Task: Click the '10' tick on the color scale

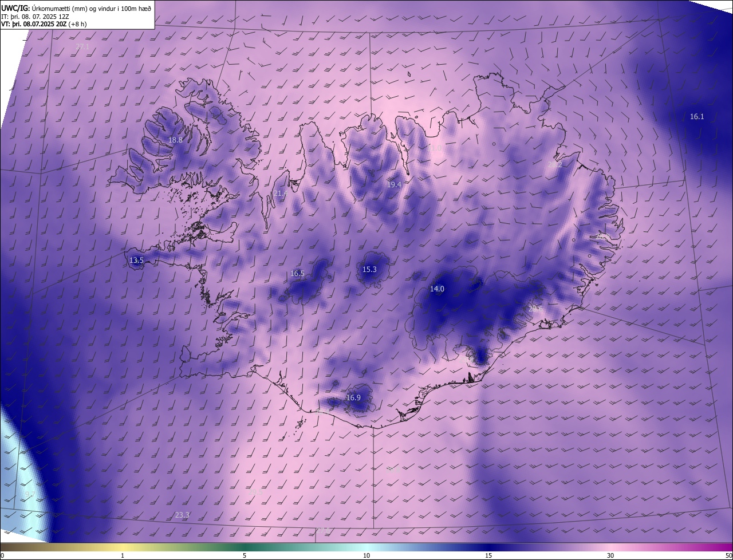Action: coord(366,555)
